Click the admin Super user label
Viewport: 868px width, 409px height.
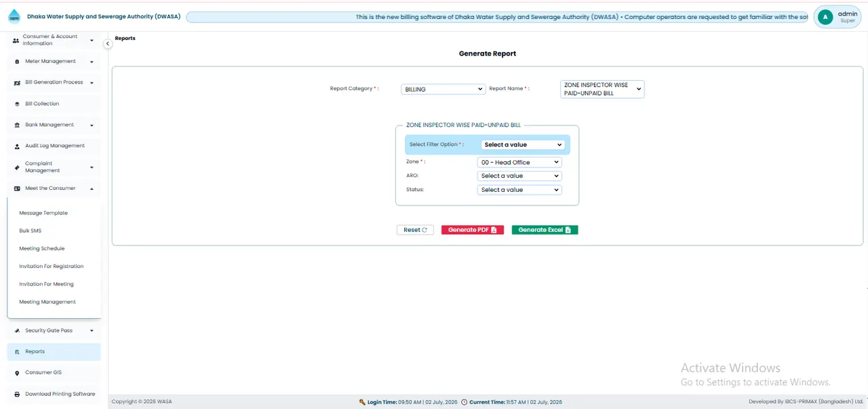(848, 17)
